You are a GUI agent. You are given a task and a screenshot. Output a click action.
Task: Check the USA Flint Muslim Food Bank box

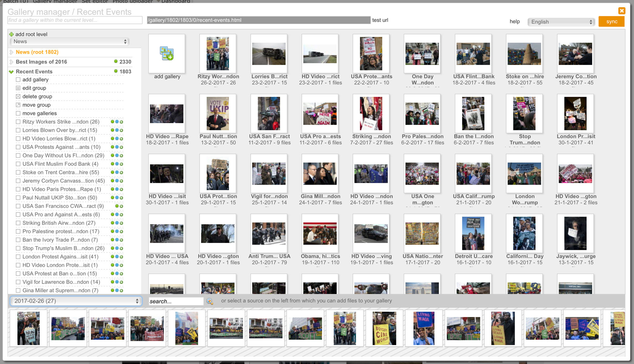(18, 164)
